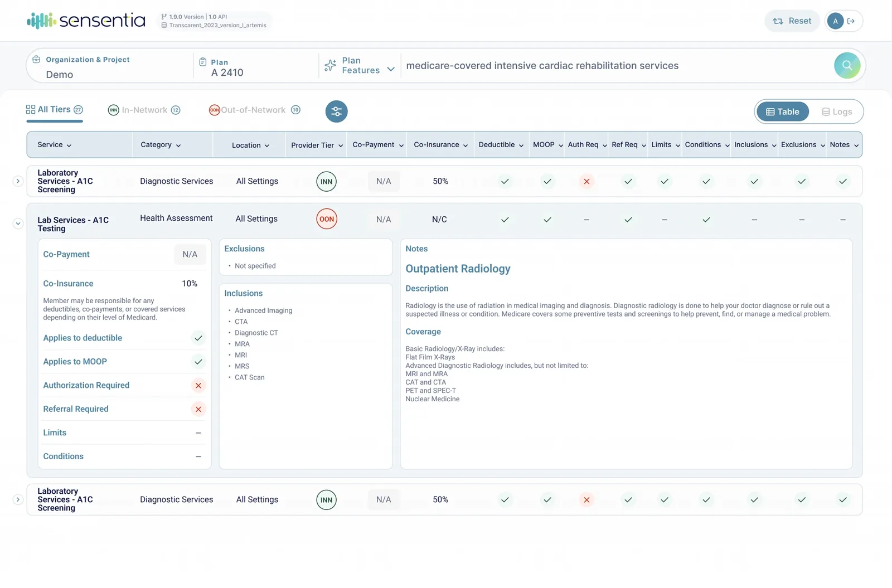Click Applies to deductible check icon
892x588 pixels.
(x=198, y=338)
